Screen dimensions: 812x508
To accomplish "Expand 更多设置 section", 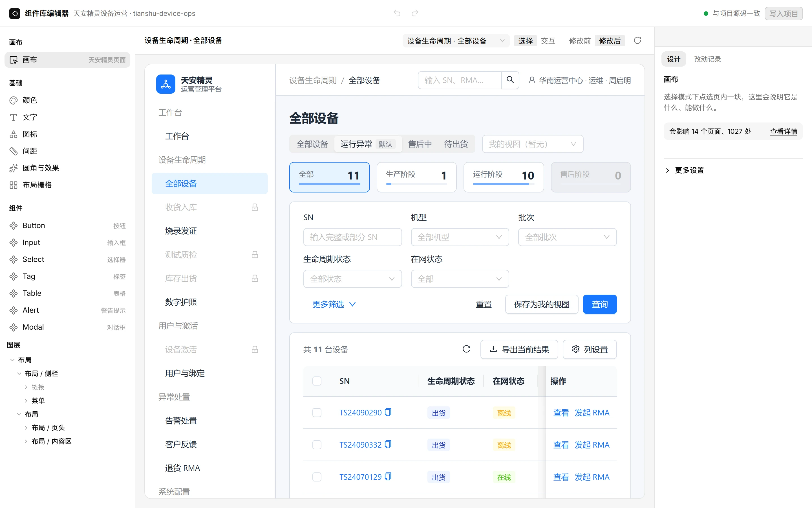I will coord(685,170).
